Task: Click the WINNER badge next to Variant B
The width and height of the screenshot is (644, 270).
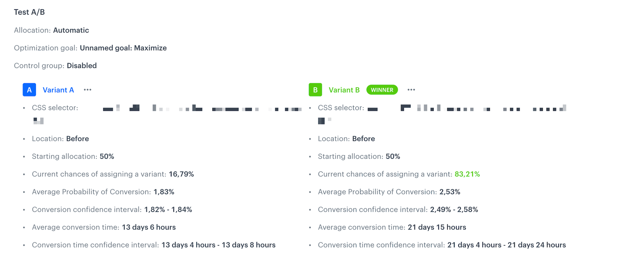Action: [382, 90]
